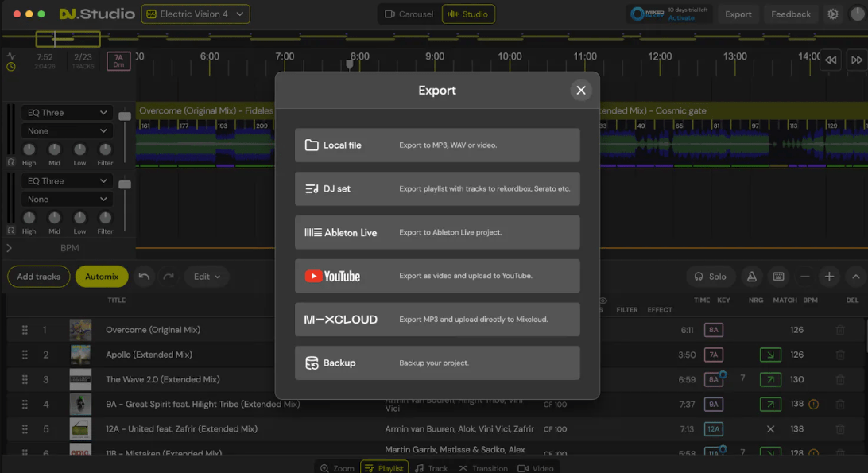This screenshot has width=868, height=473.
Task: Click BPM warning icon for Great Spirit
Action: pyautogui.click(x=813, y=405)
